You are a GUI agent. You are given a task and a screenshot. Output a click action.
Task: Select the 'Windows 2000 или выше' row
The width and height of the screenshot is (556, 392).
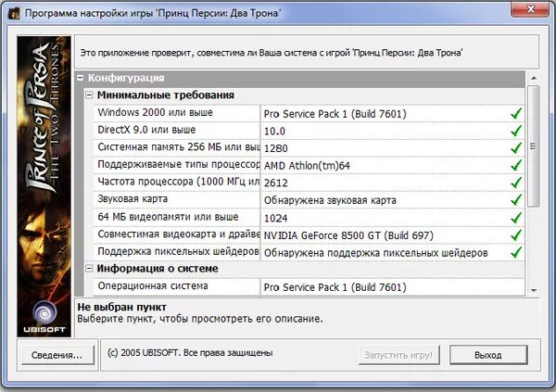coord(309,113)
